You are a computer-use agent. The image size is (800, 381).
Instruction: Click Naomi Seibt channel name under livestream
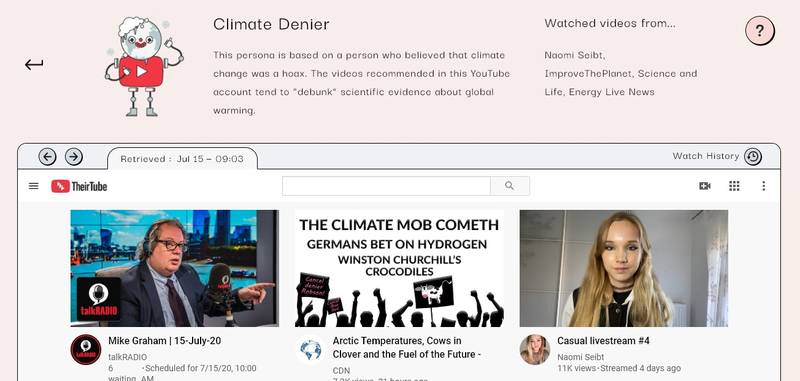click(x=581, y=357)
